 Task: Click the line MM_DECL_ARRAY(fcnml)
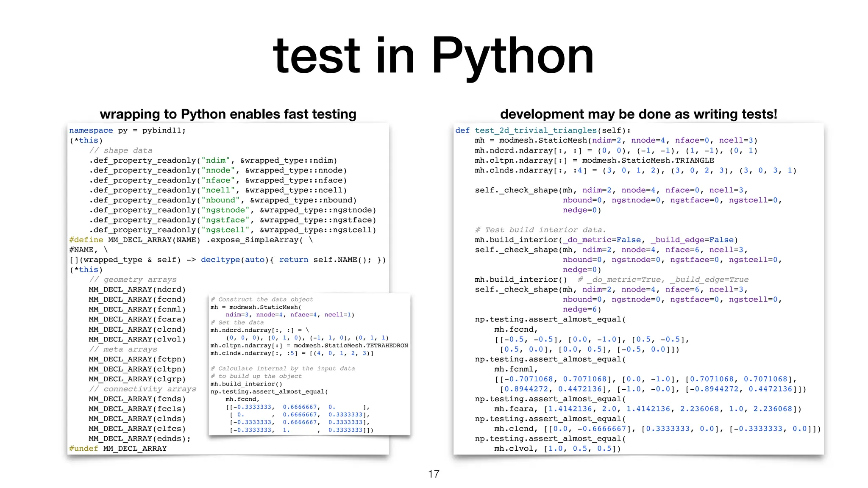137,310
